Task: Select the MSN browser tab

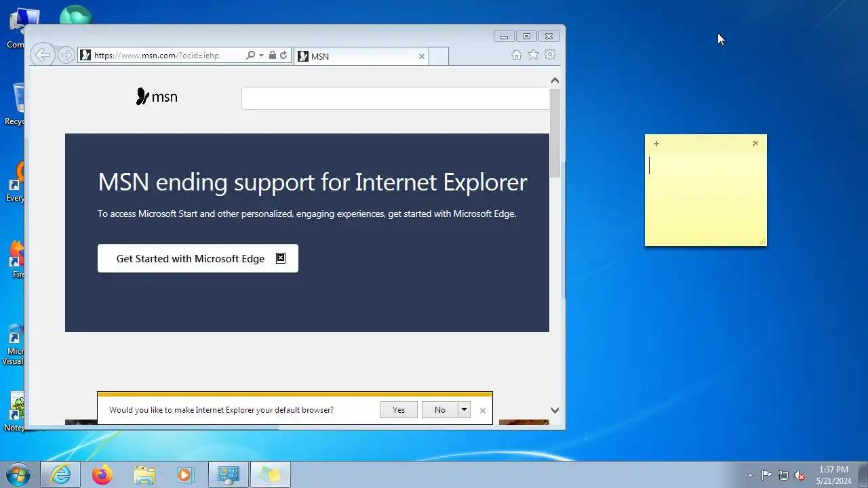Action: click(361, 56)
